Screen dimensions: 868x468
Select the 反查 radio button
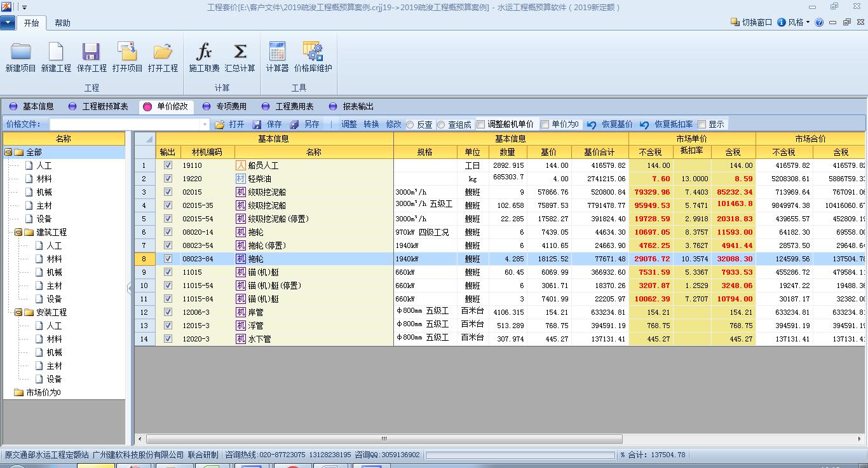pyautogui.click(x=410, y=125)
